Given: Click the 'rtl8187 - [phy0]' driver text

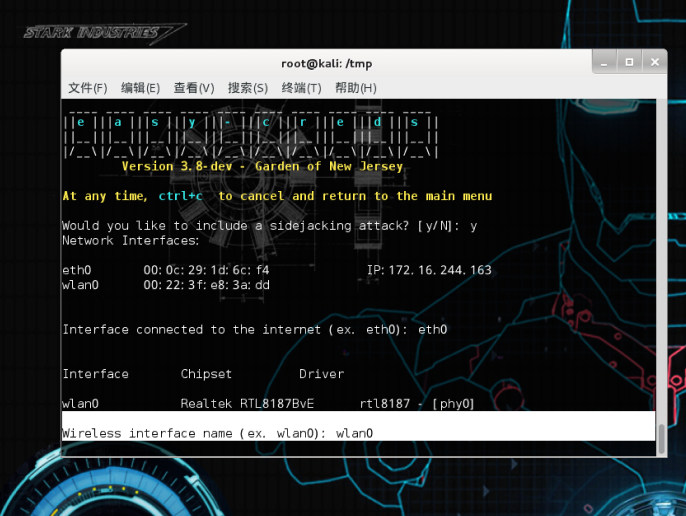Looking at the screenshot, I should click(417, 404).
